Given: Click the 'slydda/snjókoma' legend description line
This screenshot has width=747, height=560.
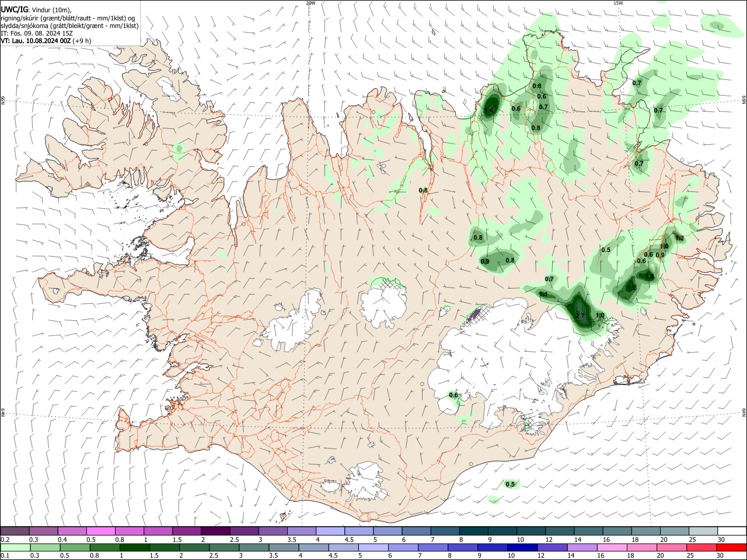Looking at the screenshot, I should pos(69,26).
